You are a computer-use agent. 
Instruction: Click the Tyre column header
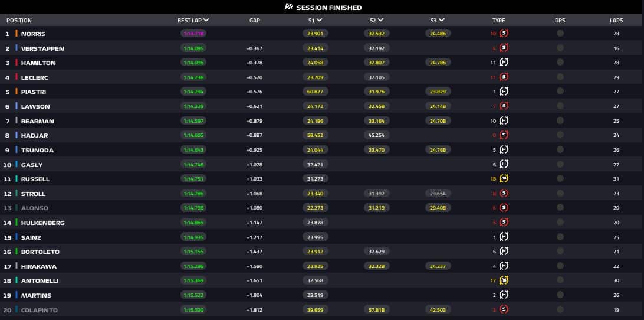click(498, 21)
